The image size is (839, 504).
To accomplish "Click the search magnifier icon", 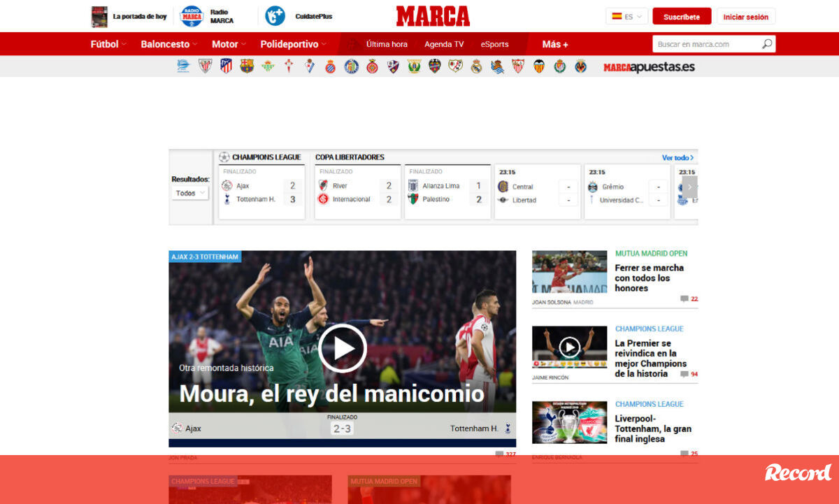I will [x=767, y=44].
